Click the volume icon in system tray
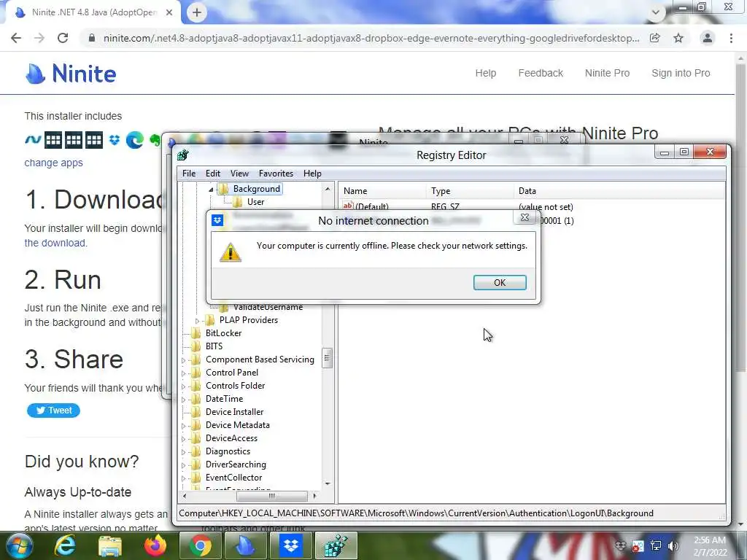The image size is (747, 560). [x=673, y=545]
